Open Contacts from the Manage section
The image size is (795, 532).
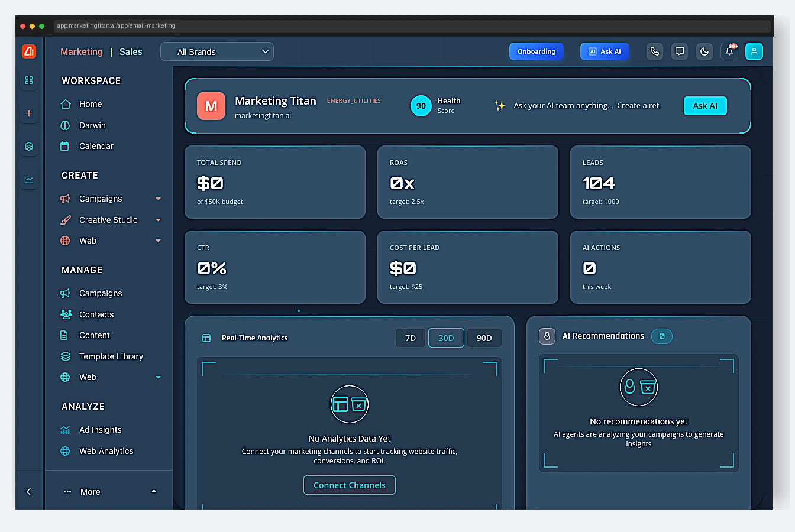coord(95,314)
